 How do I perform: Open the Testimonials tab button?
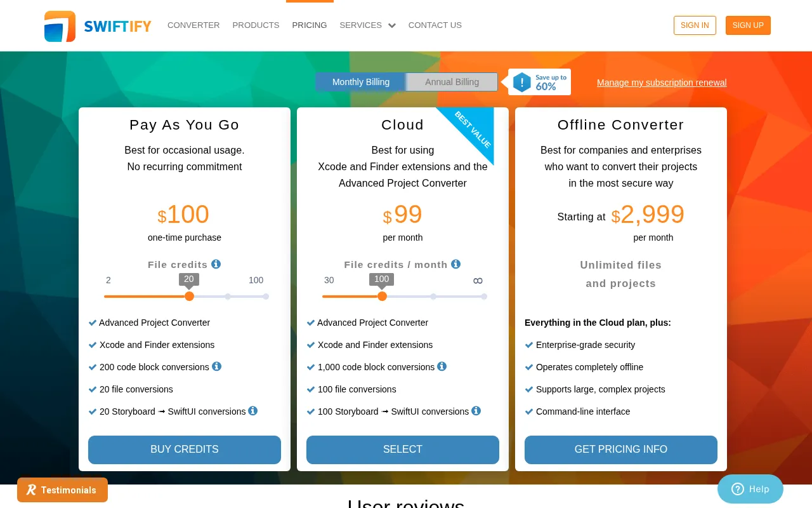point(62,490)
